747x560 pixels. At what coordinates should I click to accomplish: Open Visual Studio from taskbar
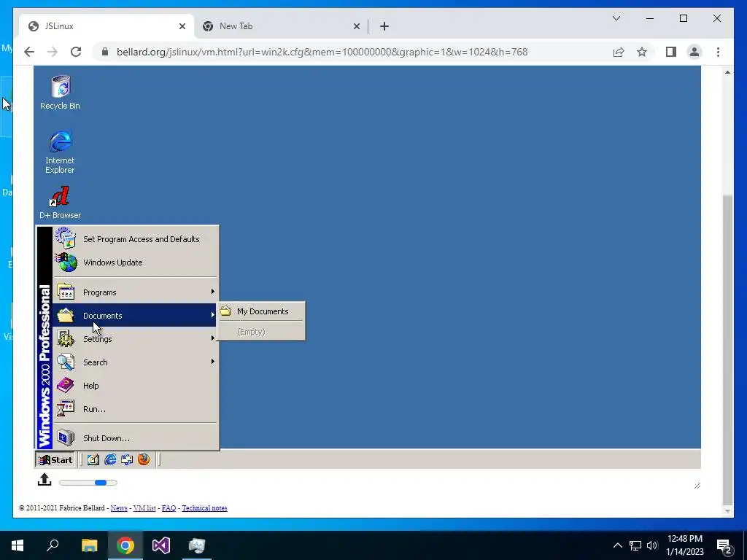tap(161, 545)
